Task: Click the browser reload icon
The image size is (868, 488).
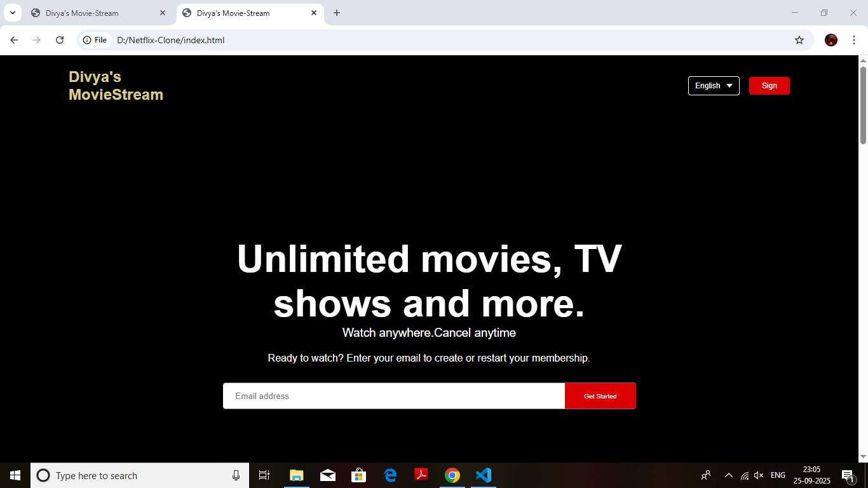Action: point(60,40)
